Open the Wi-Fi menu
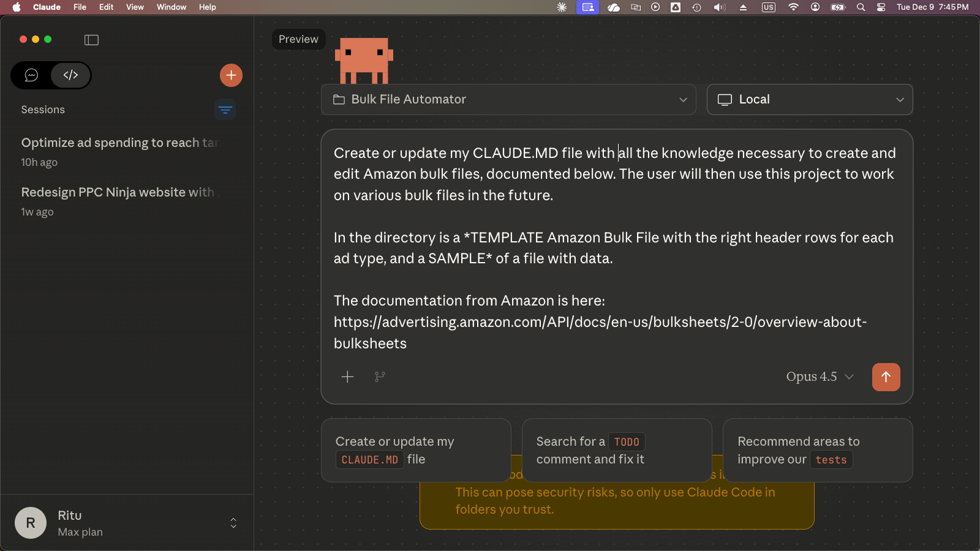The height and width of the screenshot is (551, 980). [x=793, y=7]
